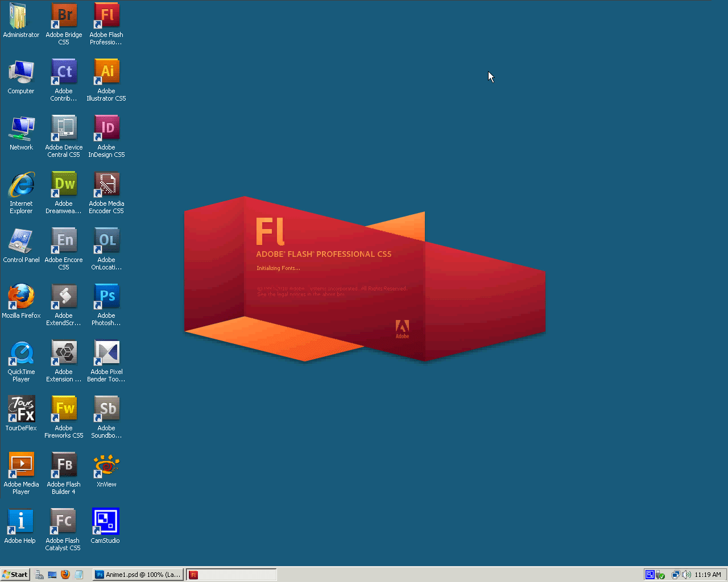Select the Adobe Help desktop shortcut

click(x=20, y=527)
